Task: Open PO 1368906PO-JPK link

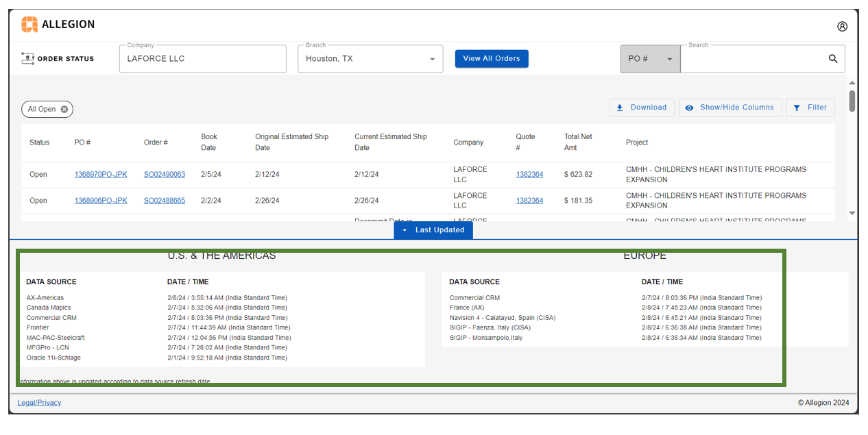Action: pyautogui.click(x=101, y=201)
